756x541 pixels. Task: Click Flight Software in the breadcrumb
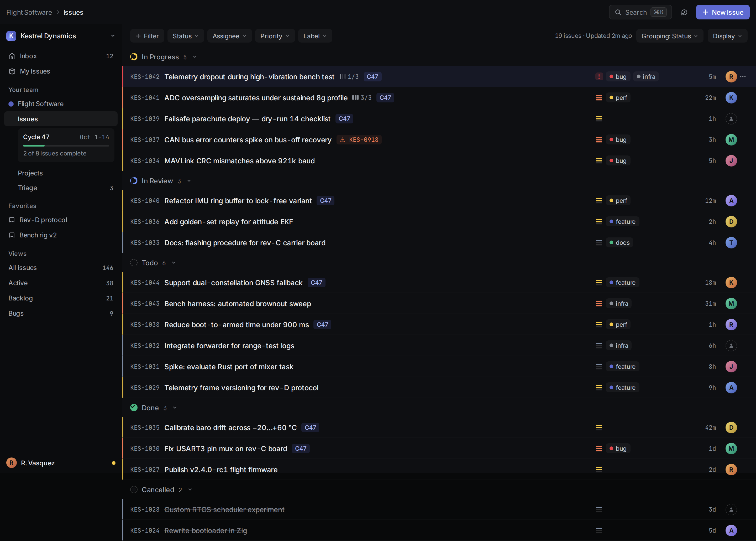29,12
